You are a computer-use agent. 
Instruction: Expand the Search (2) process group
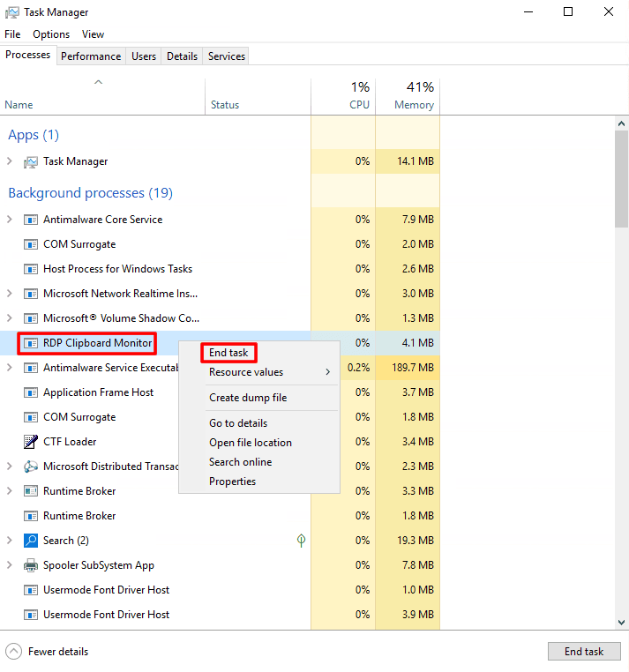10,541
